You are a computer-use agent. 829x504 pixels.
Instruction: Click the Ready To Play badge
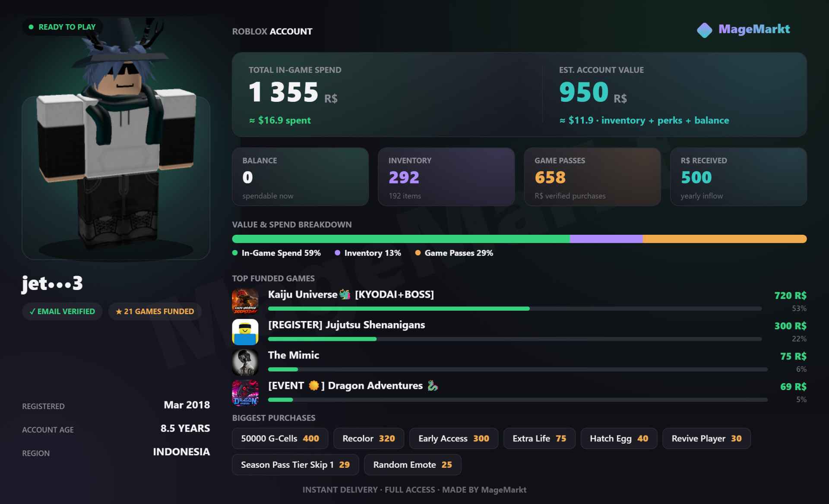(63, 27)
